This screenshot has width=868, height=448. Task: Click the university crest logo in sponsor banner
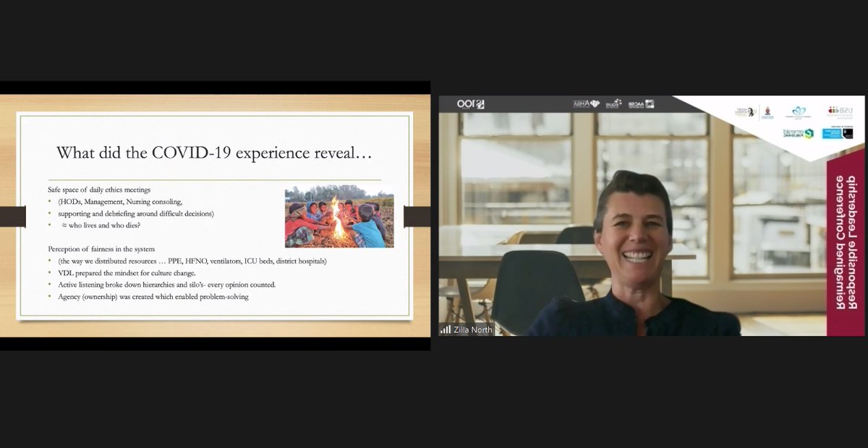click(767, 111)
